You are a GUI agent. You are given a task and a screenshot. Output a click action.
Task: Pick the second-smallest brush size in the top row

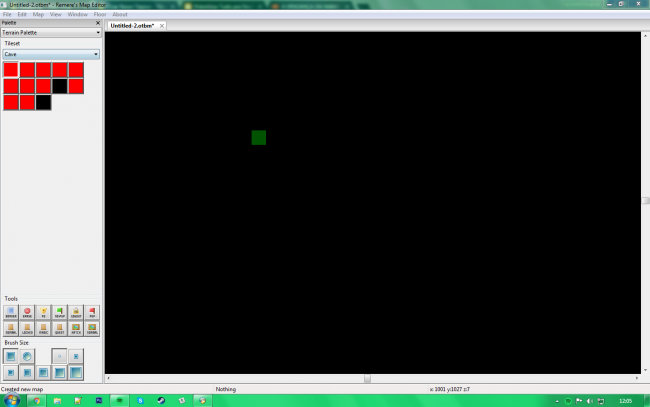75,356
